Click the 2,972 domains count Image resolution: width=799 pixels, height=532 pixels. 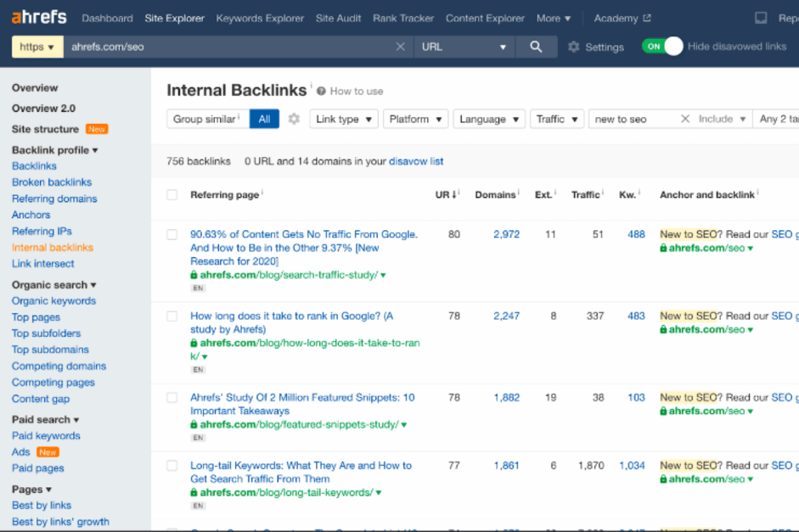click(x=507, y=234)
